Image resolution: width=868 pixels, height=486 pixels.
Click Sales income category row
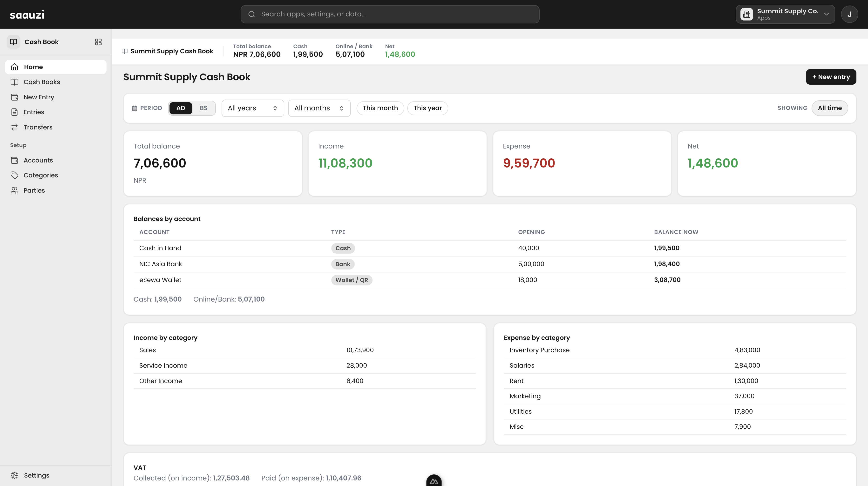click(x=305, y=350)
